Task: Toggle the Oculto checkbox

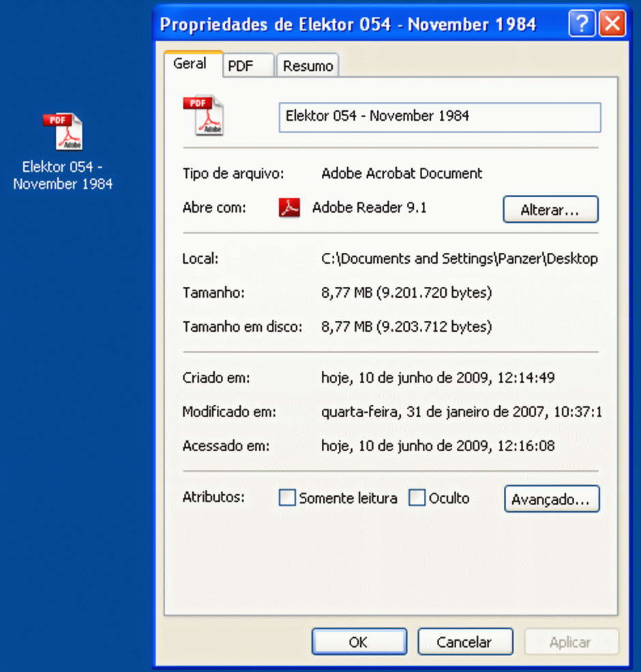Action: tap(417, 498)
